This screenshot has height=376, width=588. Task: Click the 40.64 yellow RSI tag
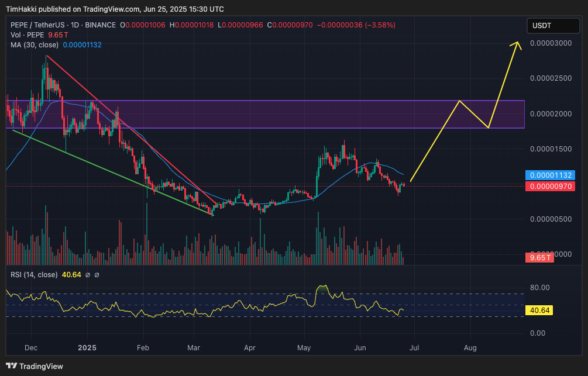[x=539, y=311]
